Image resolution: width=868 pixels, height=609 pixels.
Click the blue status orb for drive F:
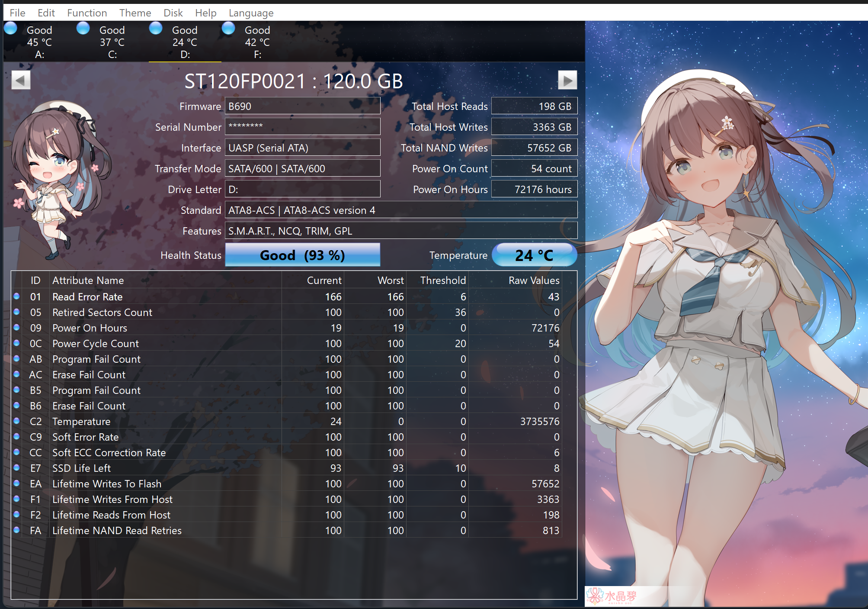228,29
